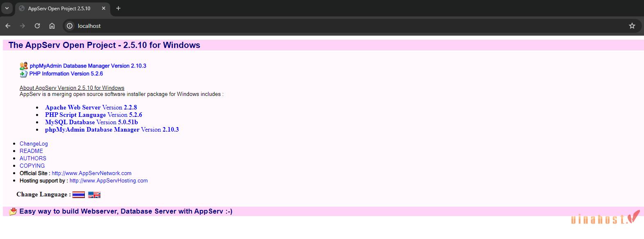The height and width of the screenshot is (239, 644).
Task: Open the COPYING link
Action: [32, 166]
